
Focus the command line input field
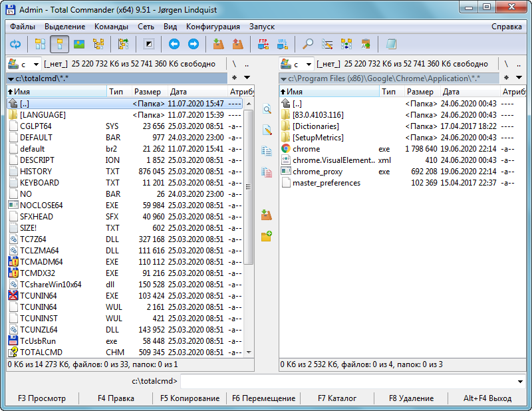[348, 382]
